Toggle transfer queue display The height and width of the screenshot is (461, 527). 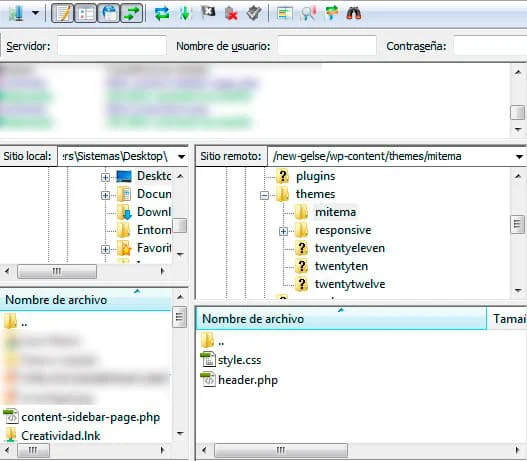point(131,13)
